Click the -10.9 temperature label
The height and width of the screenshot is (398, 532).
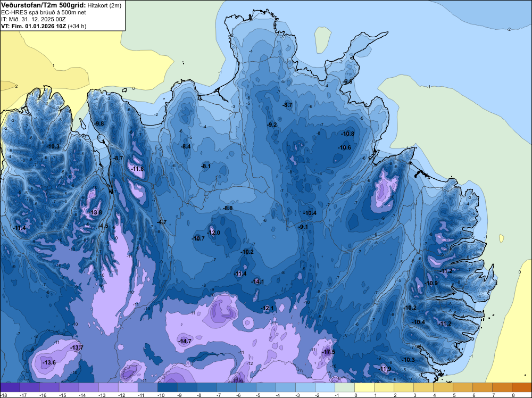431,283
